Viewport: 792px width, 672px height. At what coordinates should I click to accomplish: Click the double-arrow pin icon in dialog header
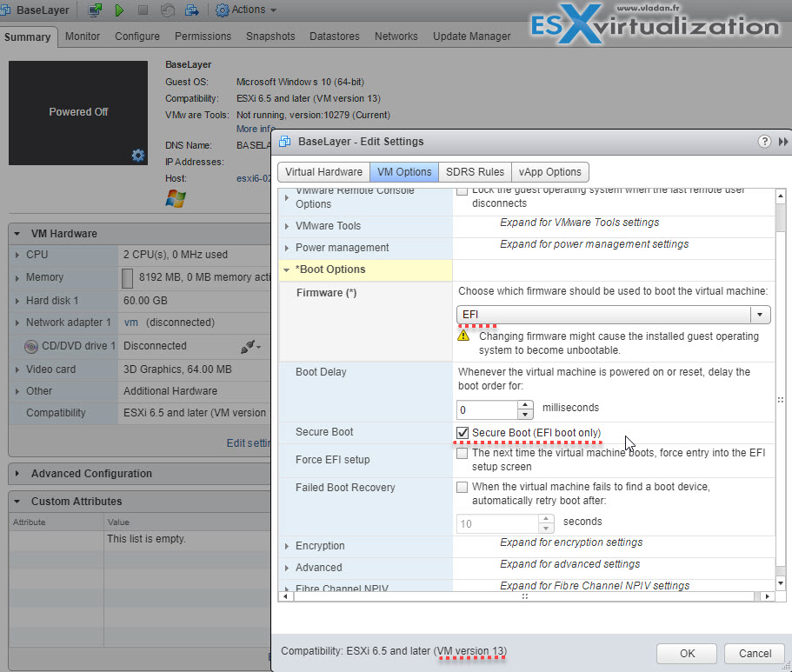pos(783,142)
